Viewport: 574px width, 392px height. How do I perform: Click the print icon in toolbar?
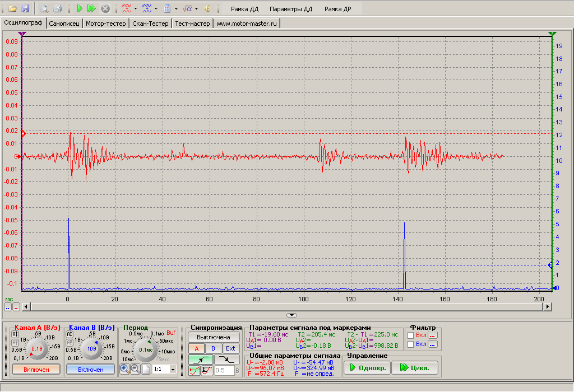tap(57, 9)
